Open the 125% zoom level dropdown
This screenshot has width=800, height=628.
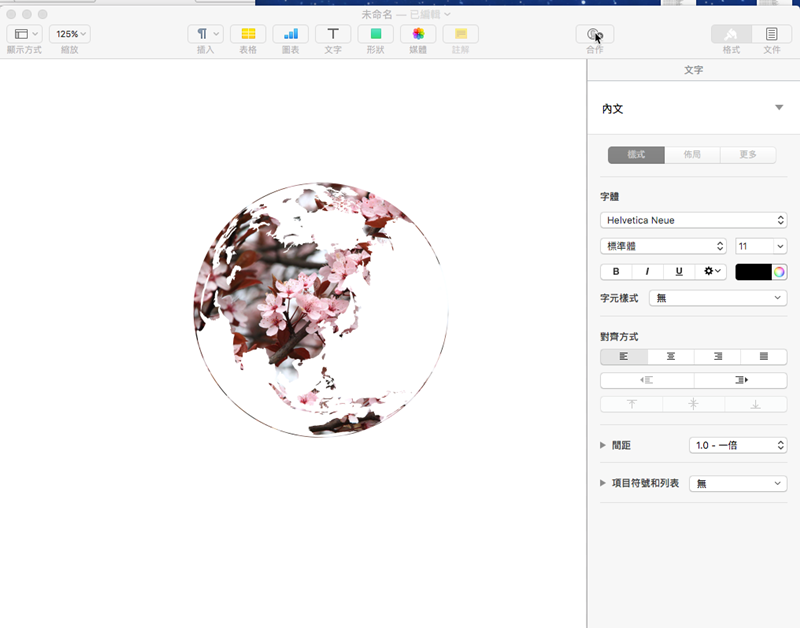70,34
